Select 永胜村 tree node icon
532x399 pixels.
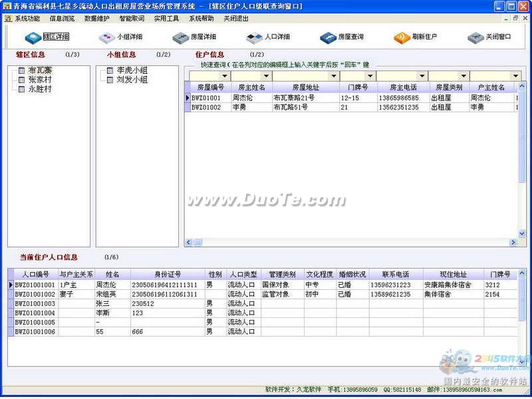point(21,89)
